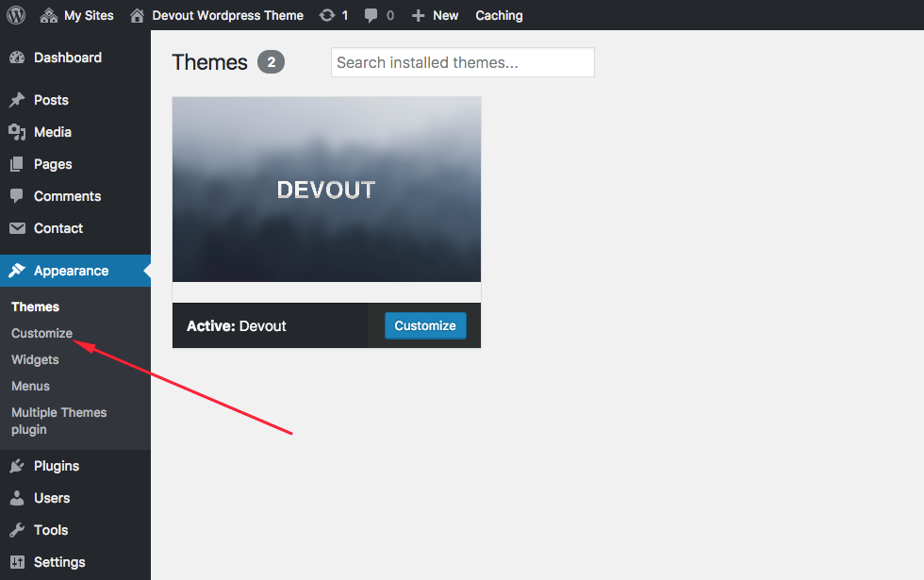Open Customize submenu link
The height and width of the screenshot is (580, 924).
(41, 333)
